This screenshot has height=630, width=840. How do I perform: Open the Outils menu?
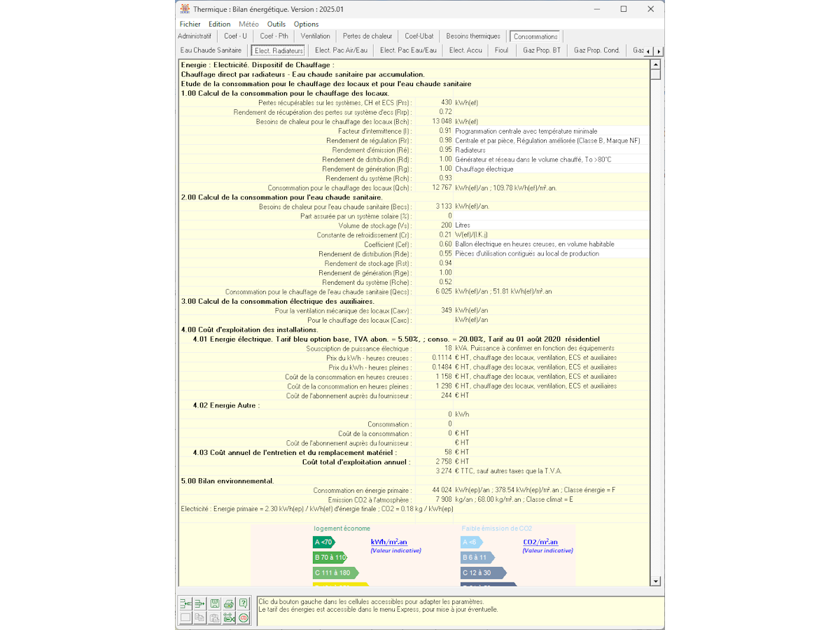(x=276, y=24)
